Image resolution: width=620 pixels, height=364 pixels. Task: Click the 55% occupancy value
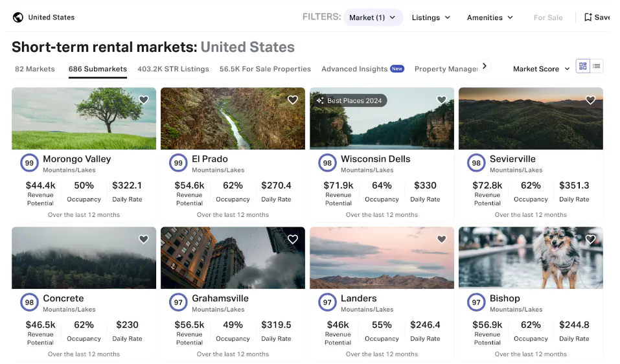pyautogui.click(x=382, y=325)
